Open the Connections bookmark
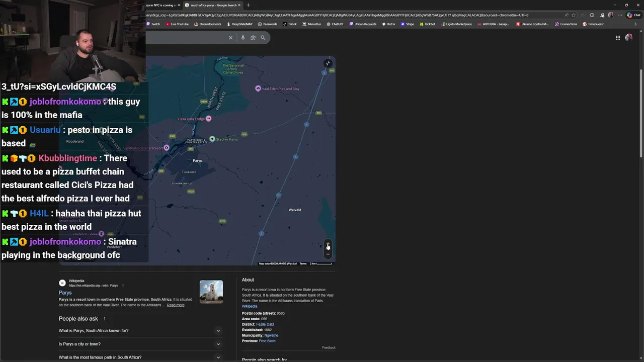This screenshot has width=644, height=362. coord(566,24)
